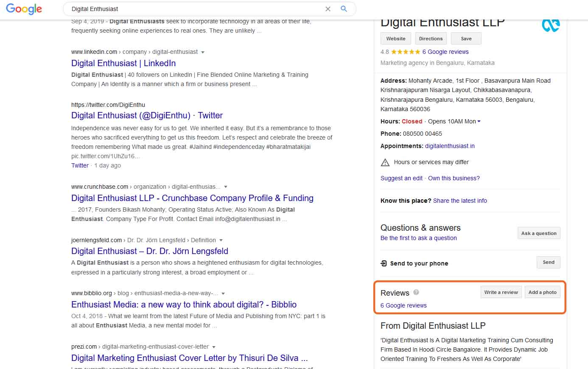Viewport: 588px width, 369px height.
Task: Open the Digital Enthusiast LLP logo image
Action: (x=551, y=25)
